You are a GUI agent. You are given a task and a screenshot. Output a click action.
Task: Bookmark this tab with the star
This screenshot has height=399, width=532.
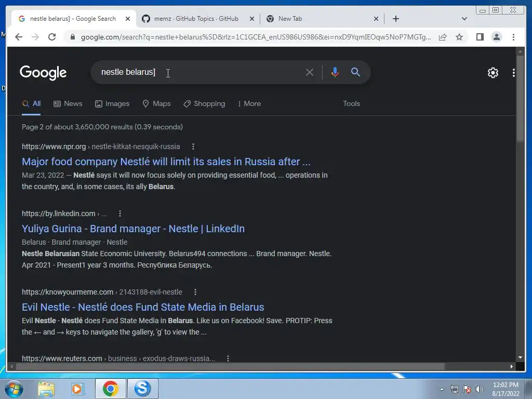coord(459,37)
